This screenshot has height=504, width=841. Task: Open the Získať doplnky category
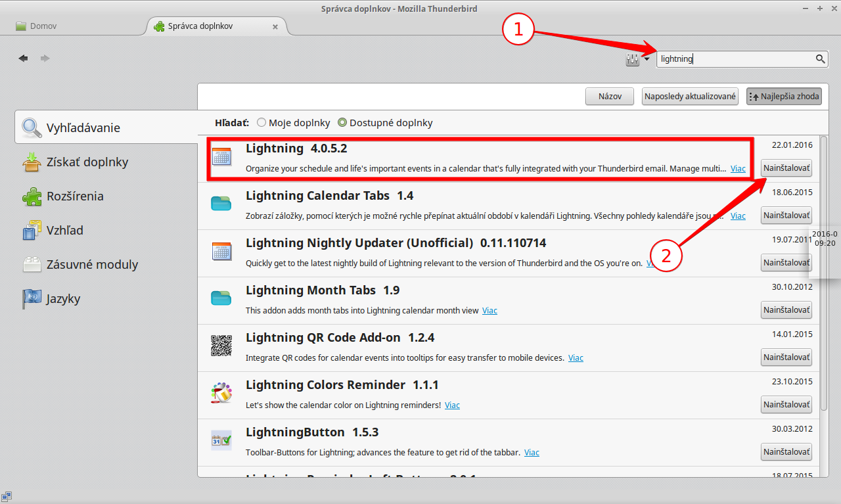coord(105,162)
